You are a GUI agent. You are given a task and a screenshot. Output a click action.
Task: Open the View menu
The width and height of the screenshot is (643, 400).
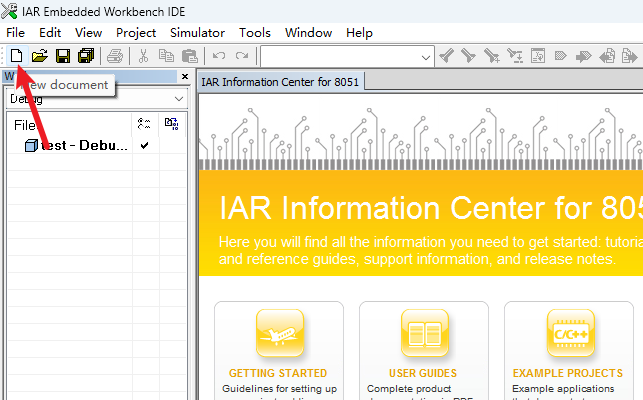pyautogui.click(x=88, y=33)
